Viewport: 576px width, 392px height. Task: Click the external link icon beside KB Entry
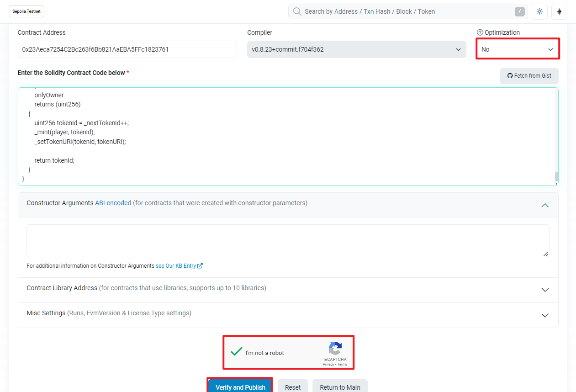click(x=200, y=266)
